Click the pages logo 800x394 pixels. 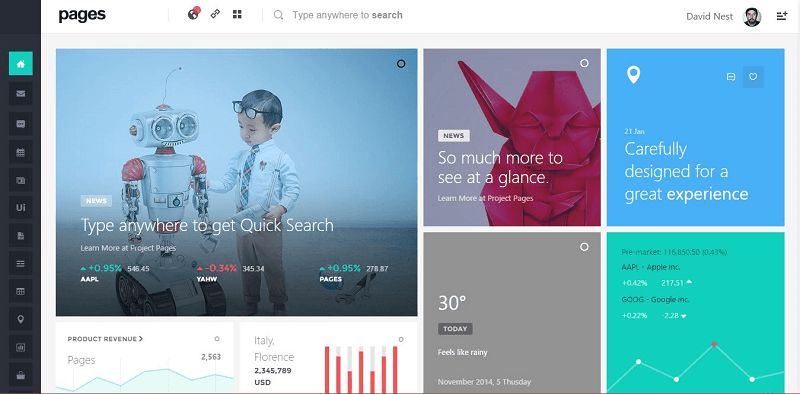point(82,15)
